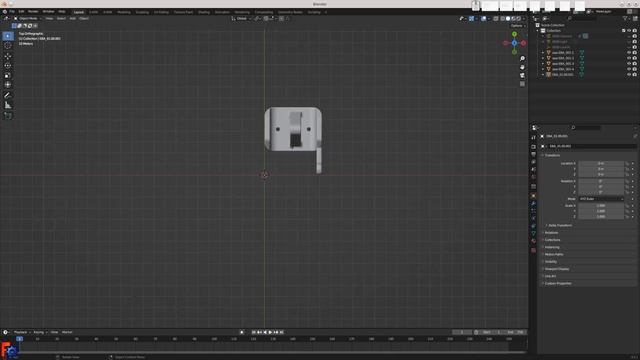Open the World properties tab
Viewport: 640px width, 360px height.
(533, 178)
